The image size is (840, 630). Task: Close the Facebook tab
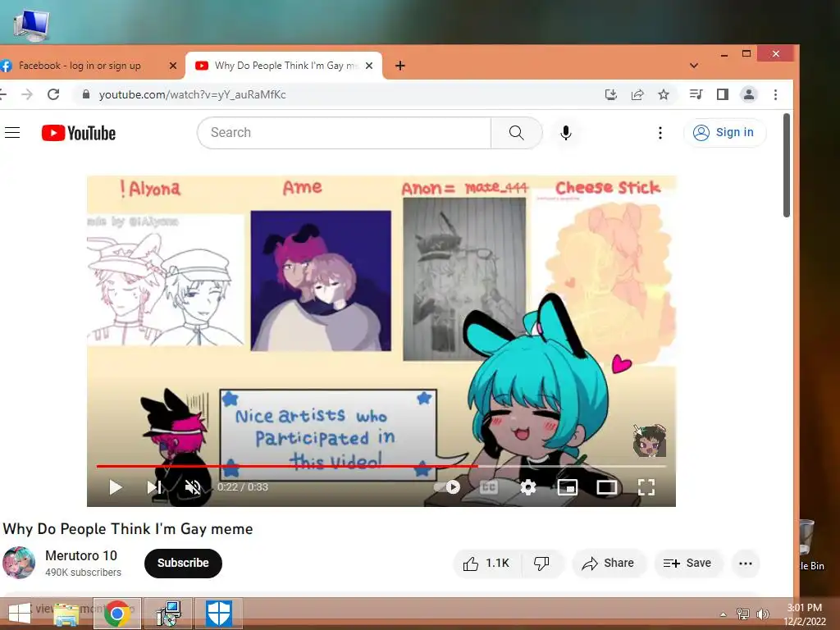[x=172, y=66]
